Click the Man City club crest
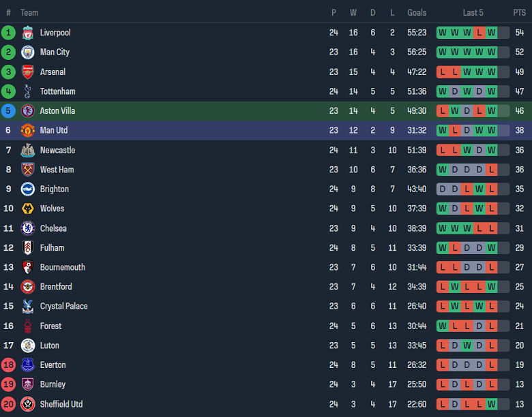 tap(27, 52)
